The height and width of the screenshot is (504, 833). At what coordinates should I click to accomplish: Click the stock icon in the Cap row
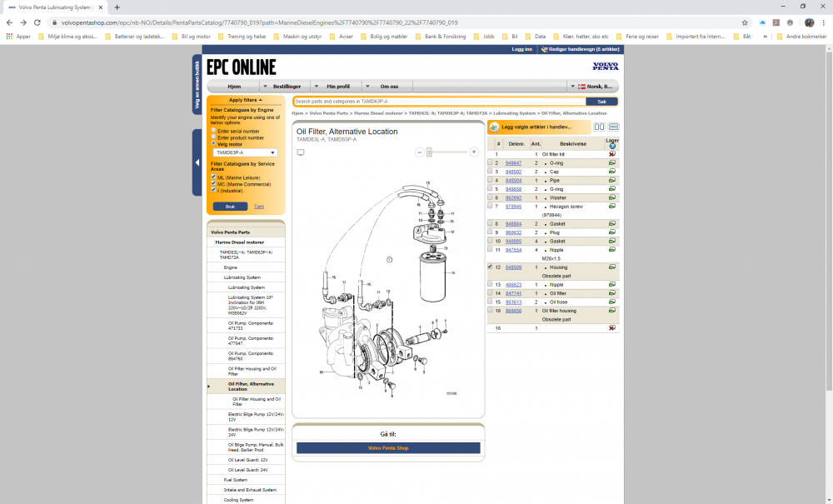(612, 172)
